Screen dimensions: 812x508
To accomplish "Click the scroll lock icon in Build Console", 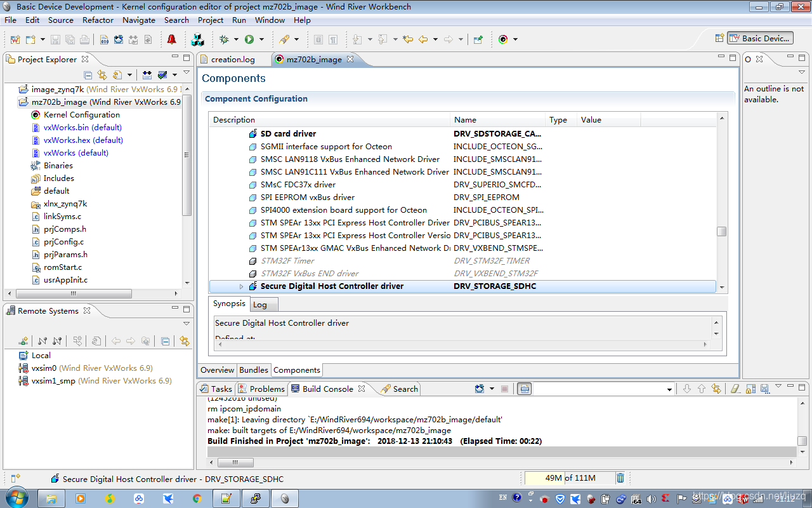I will (750, 389).
